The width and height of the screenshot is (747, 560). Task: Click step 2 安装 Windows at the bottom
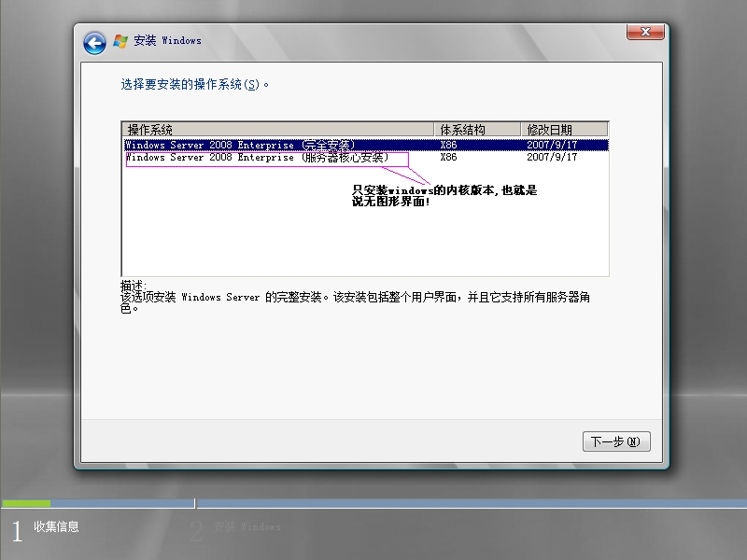point(247,527)
